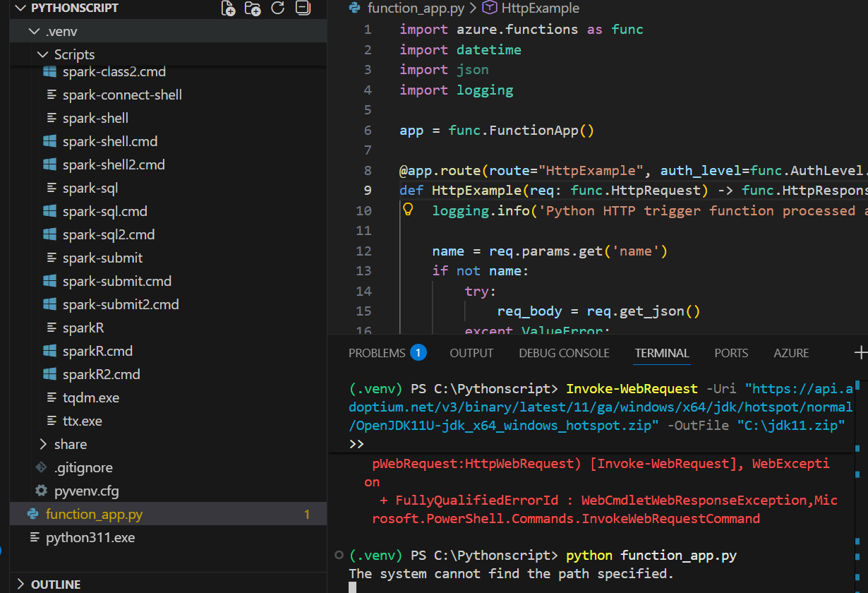This screenshot has width=868, height=593.
Task: Click the file icon beside python311.exe
Action: 34,537
